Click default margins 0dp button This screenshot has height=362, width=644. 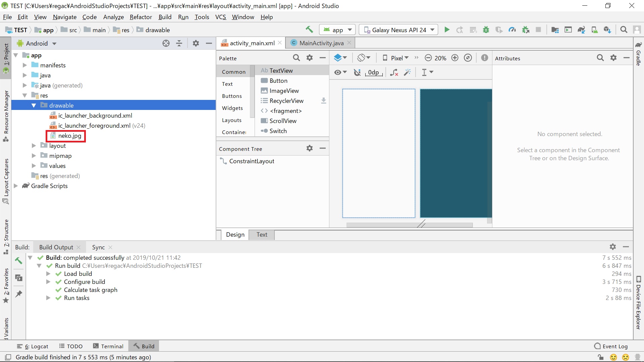(373, 72)
